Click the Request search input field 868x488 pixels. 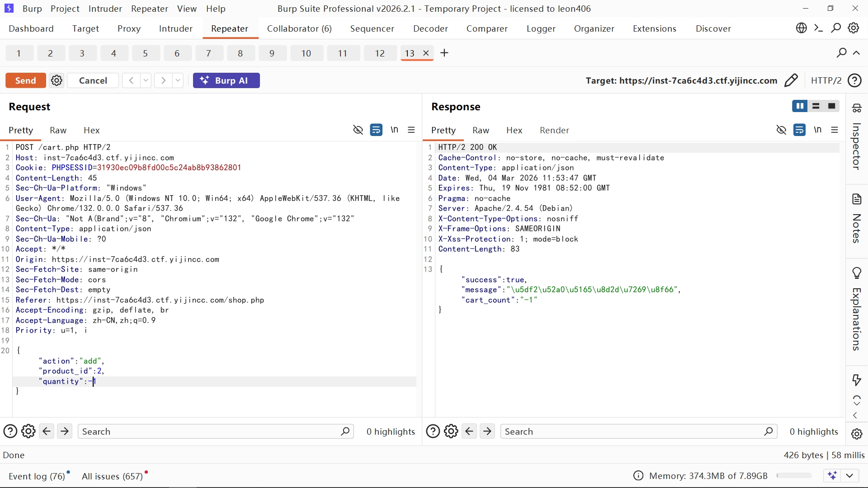tap(210, 432)
